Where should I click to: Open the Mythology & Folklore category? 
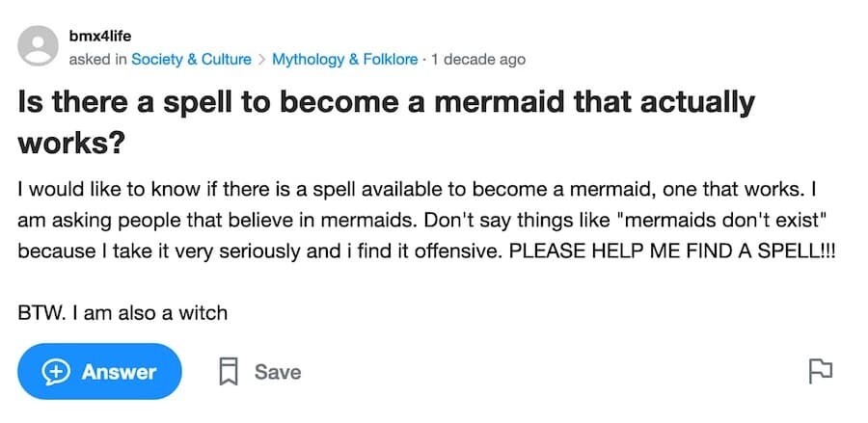point(345,59)
